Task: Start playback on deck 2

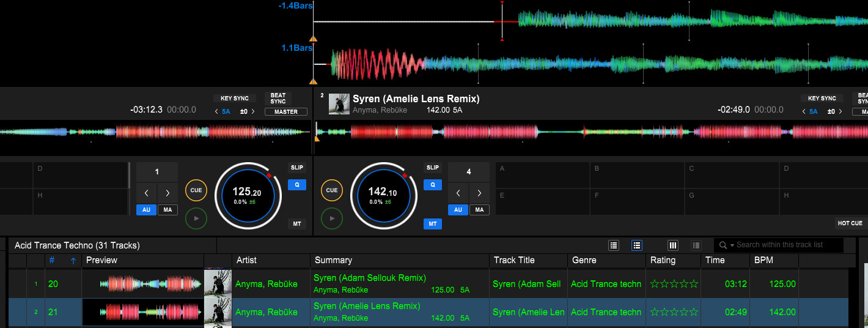Action: click(x=332, y=218)
